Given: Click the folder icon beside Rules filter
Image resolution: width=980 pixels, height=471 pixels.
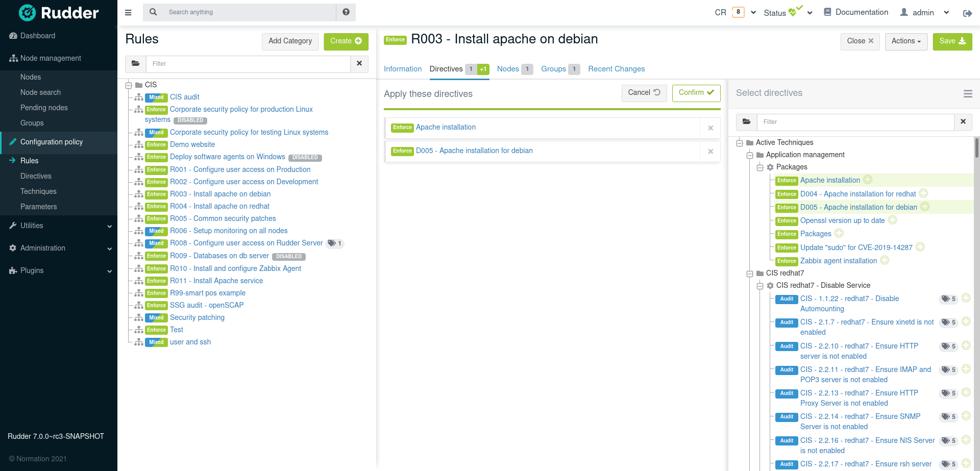Looking at the screenshot, I should pyautogui.click(x=136, y=64).
